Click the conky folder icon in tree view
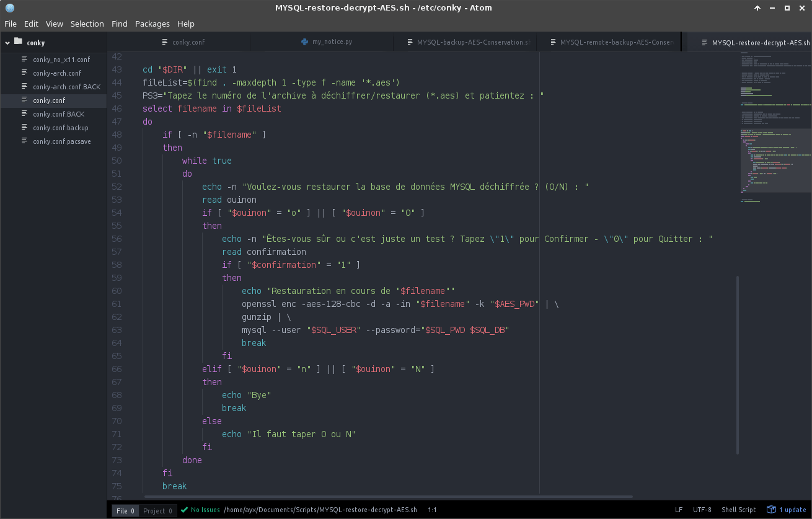 (18, 42)
